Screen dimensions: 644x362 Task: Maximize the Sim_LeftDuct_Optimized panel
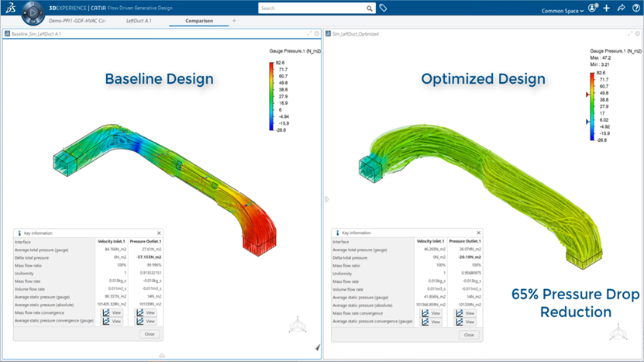630,33
